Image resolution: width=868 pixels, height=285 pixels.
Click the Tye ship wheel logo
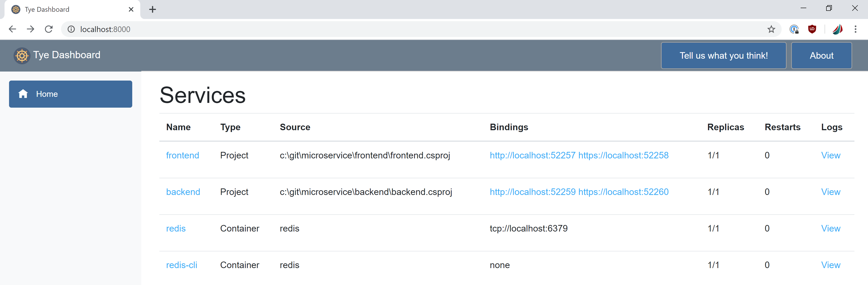[x=22, y=56]
